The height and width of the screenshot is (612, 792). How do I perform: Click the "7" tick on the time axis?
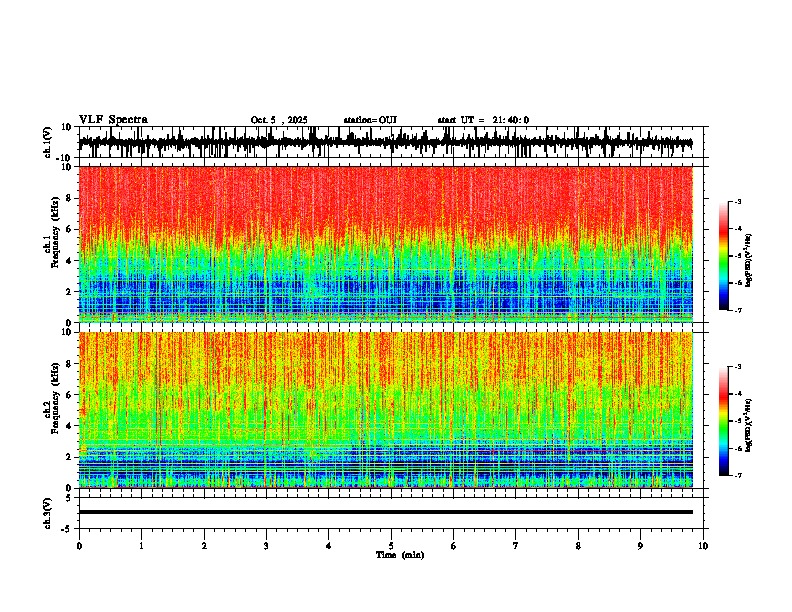(x=516, y=546)
